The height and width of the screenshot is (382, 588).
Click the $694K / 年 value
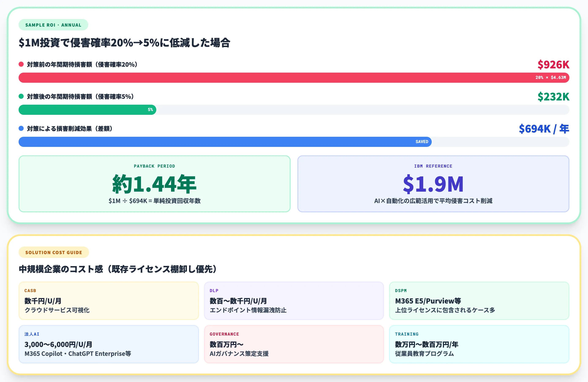click(x=544, y=129)
